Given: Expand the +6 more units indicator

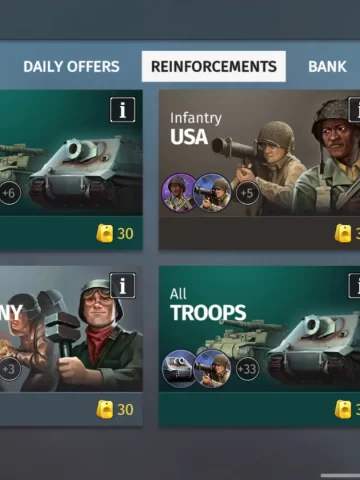Looking at the screenshot, I should 9,193.
